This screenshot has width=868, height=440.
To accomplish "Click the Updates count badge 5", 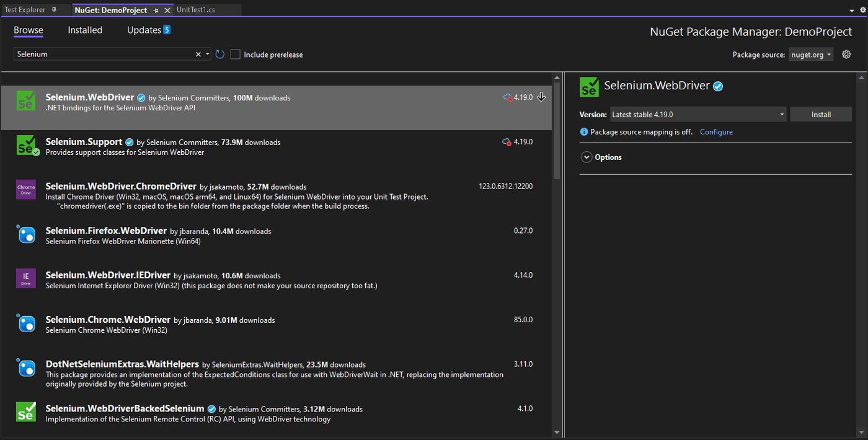I will [x=167, y=30].
